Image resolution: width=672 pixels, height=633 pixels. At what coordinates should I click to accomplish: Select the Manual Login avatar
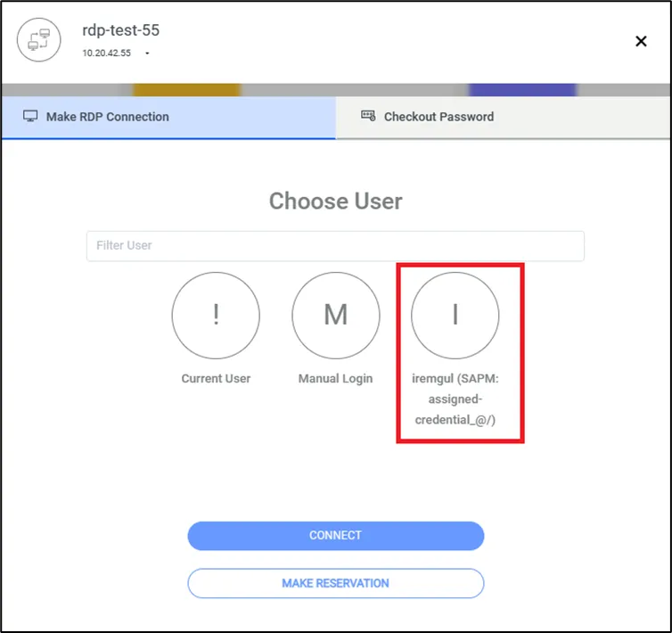336,316
